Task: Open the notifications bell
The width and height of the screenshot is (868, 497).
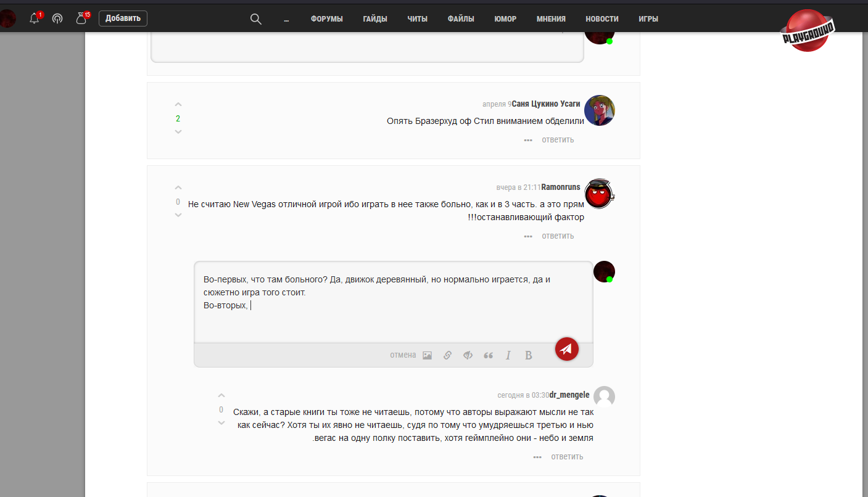Action: [35, 18]
